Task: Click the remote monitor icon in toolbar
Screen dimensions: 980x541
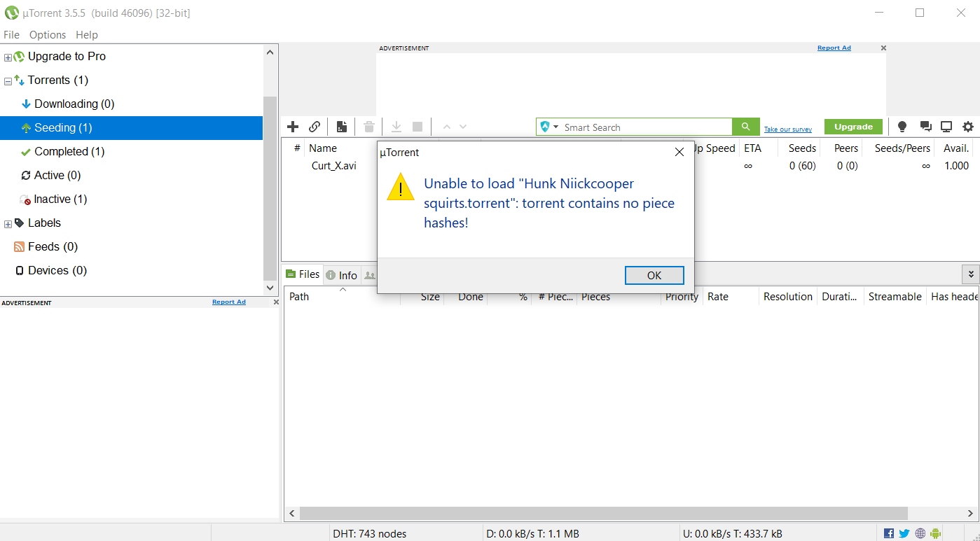Action: pyautogui.click(x=946, y=127)
